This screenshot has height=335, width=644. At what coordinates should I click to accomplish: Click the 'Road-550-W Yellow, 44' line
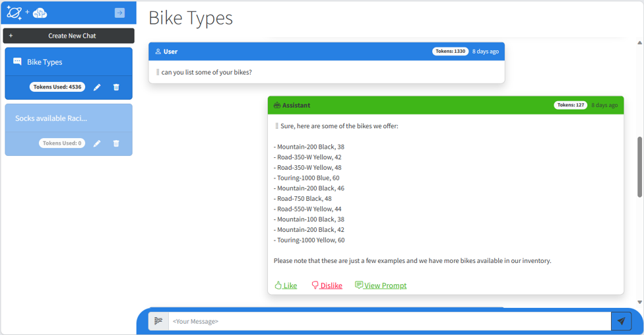(x=307, y=209)
